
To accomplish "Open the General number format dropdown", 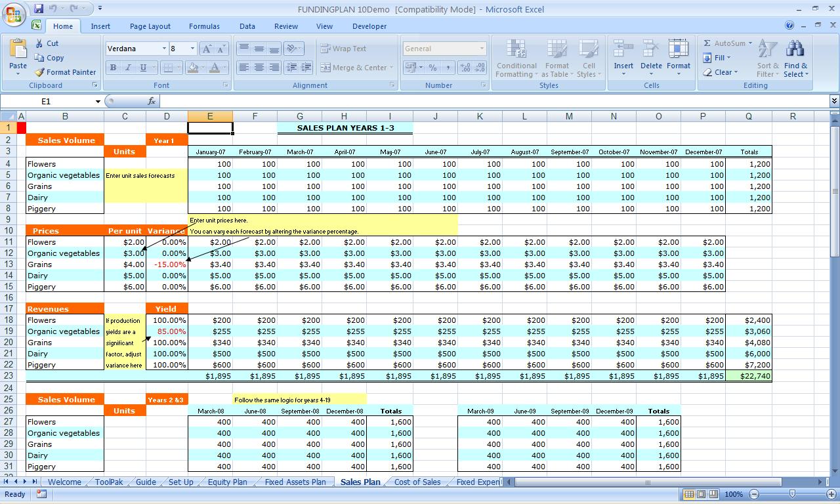I will pyautogui.click(x=483, y=48).
